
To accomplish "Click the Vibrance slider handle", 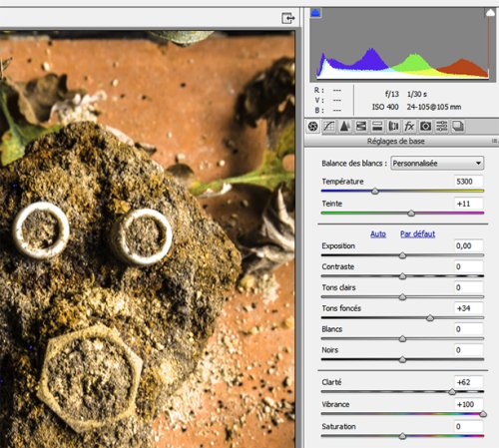I will (x=483, y=414).
